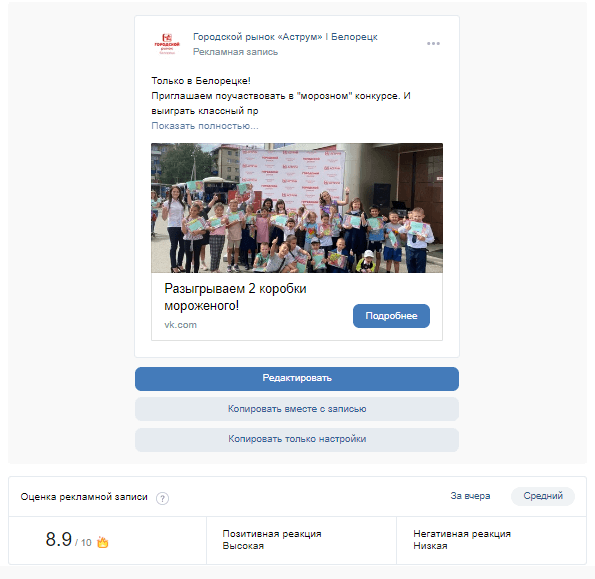Click the Рекламная запись subtitle label
This screenshot has height=579, width=595.
click(x=235, y=52)
